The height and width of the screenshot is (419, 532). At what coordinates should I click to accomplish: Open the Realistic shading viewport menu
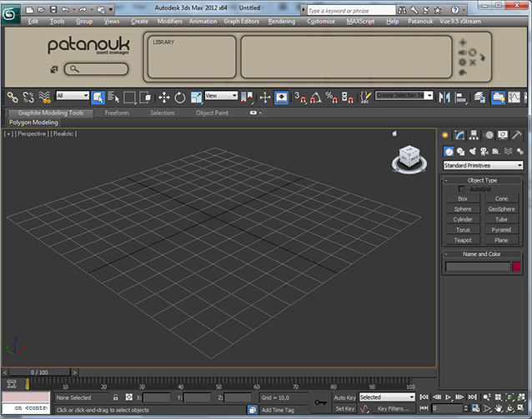63,134
